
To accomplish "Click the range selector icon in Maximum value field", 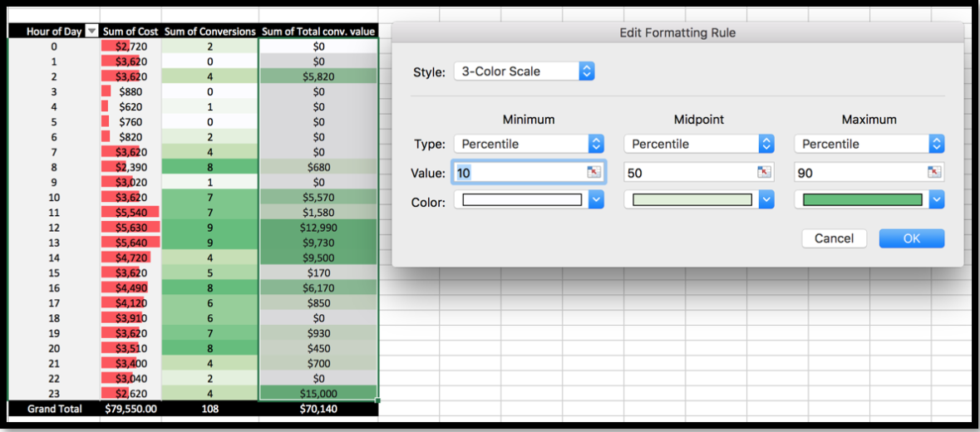I will click(933, 172).
